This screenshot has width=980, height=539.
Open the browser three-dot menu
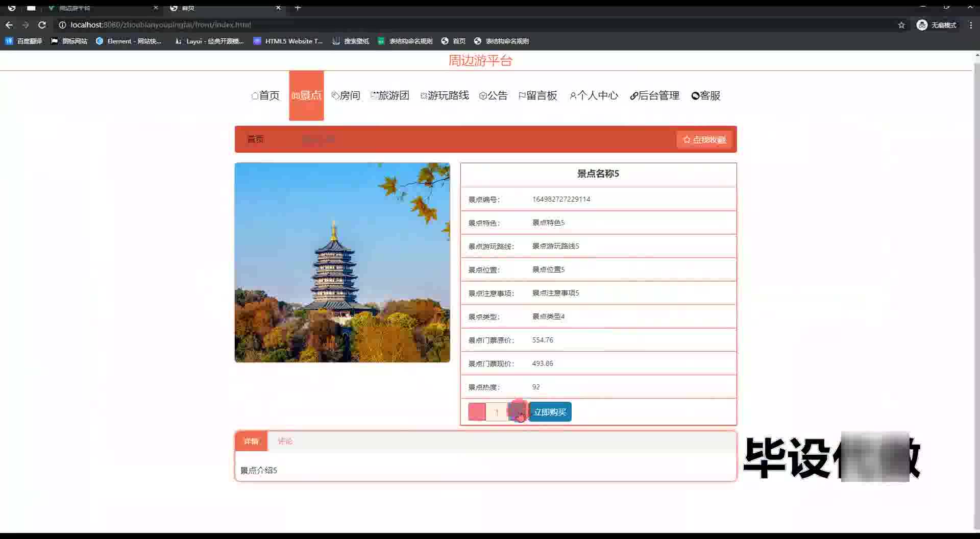tap(971, 25)
